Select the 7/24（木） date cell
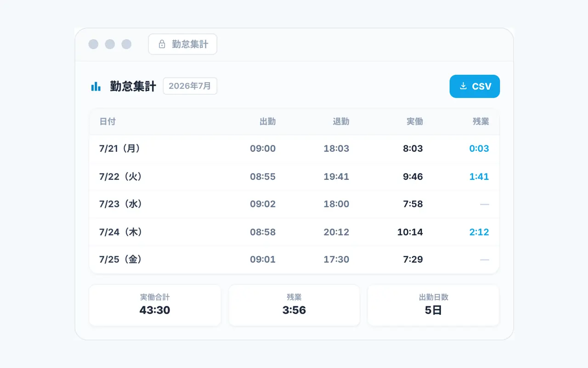The image size is (588, 368). [121, 232]
